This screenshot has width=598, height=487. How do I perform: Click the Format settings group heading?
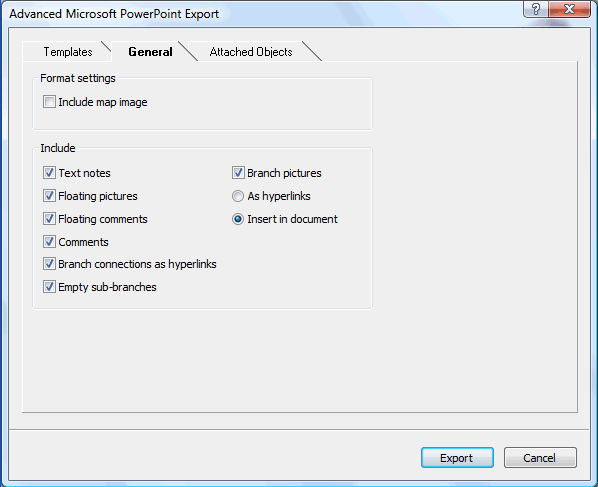[x=78, y=78]
